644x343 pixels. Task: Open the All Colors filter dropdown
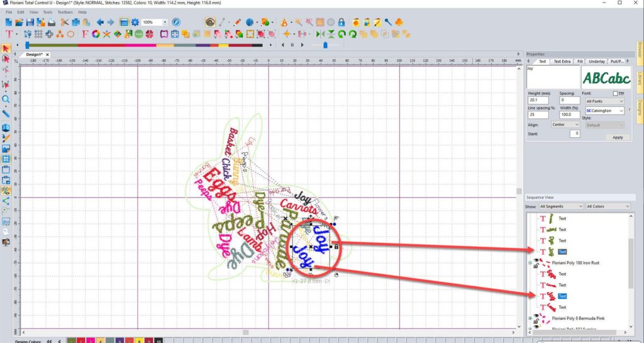608,206
